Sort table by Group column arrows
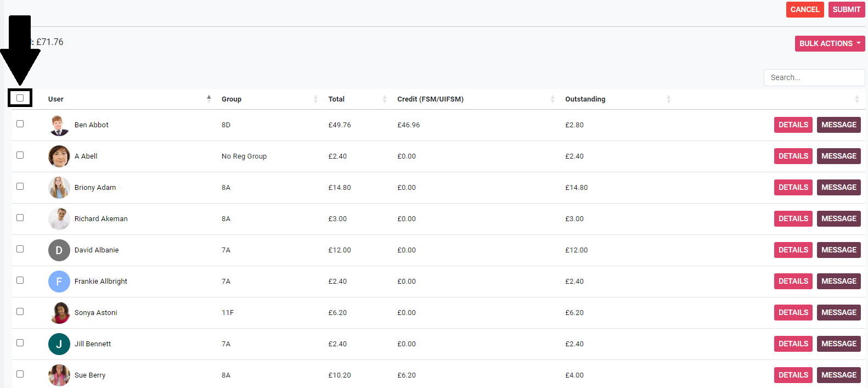Viewport: 868px width, 388px height. click(x=315, y=99)
